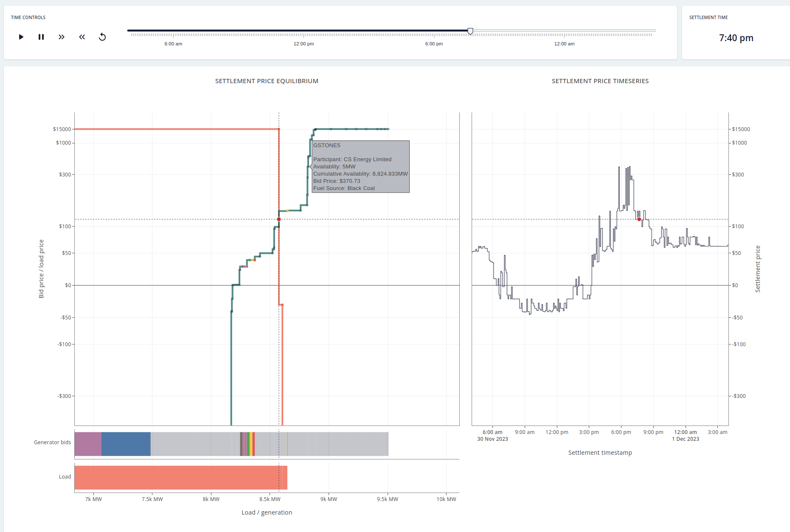Select the purple segment in Generator bids bar

[88, 444]
